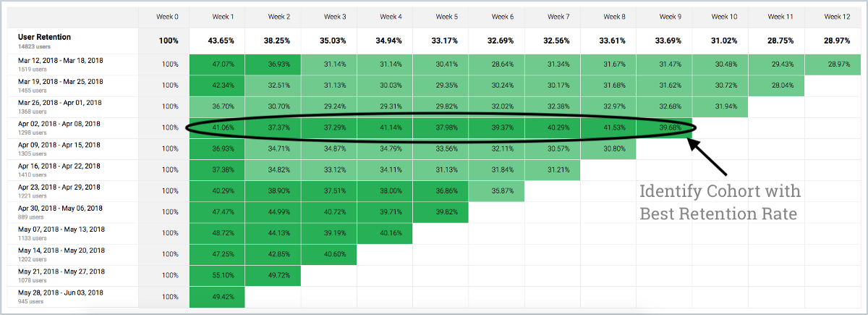This screenshot has height=315, width=868.
Task: Click the Identify Cohort with Best Retention Rate annotation
Action: (x=720, y=203)
